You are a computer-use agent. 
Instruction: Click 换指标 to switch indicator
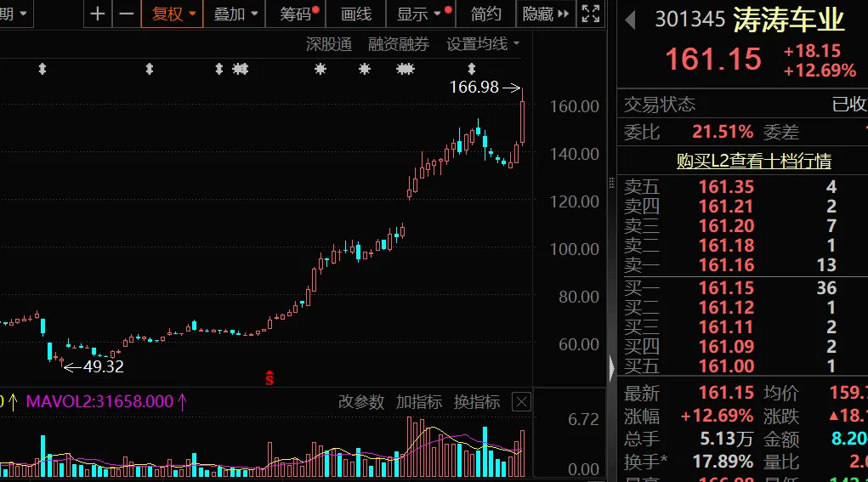click(477, 402)
